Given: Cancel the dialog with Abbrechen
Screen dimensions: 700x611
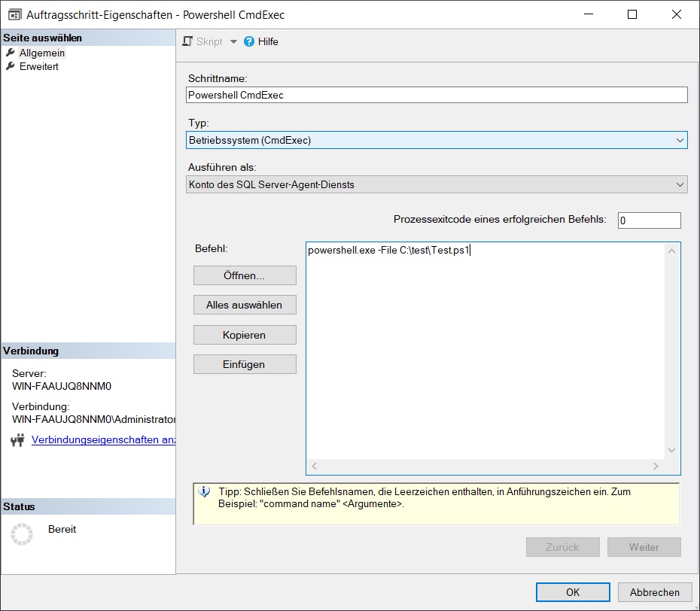Looking at the screenshot, I should (655, 592).
